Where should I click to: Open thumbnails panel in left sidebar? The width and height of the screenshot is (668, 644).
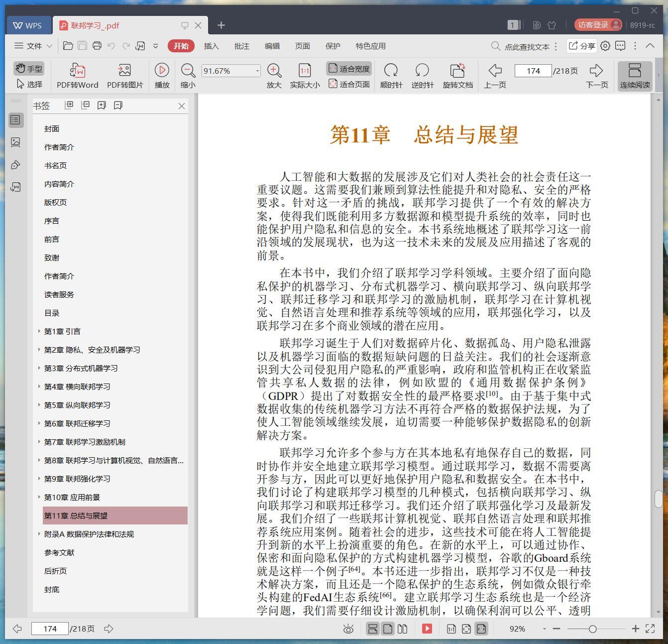15,142
